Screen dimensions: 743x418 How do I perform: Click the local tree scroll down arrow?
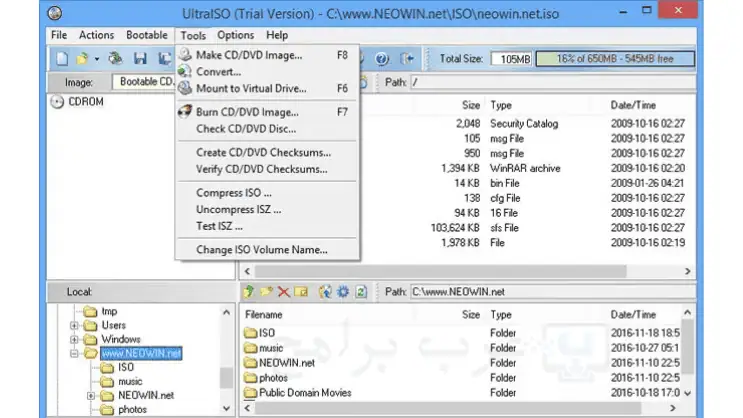(227, 409)
